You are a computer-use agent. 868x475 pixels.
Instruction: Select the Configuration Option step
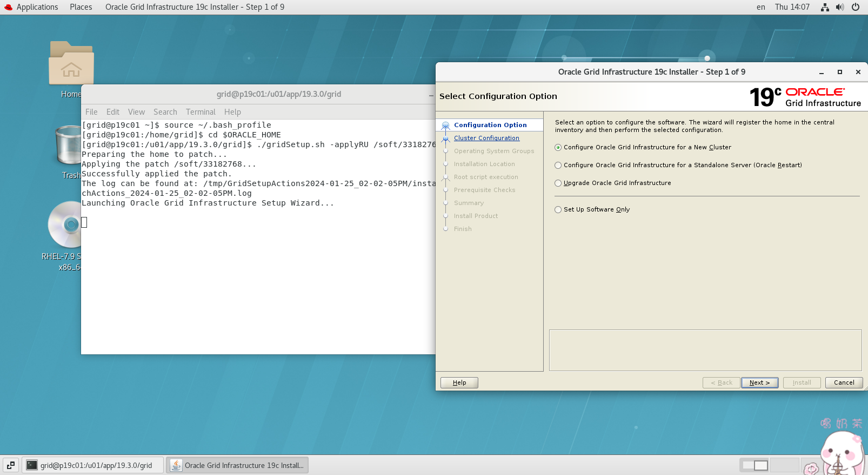[x=490, y=125]
